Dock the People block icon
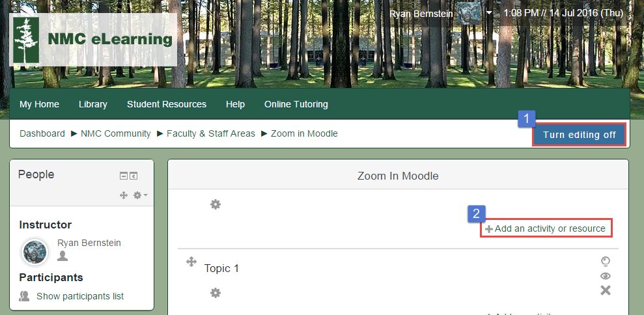 (x=133, y=176)
